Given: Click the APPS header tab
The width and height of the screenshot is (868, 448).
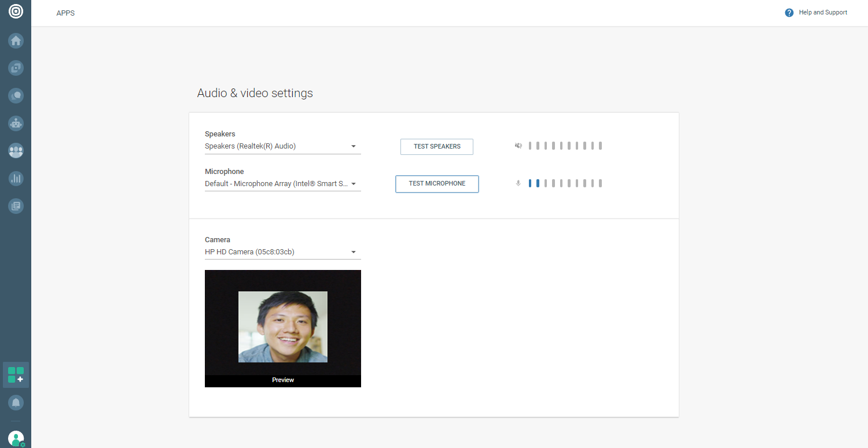Looking at the screenshot, I should point(65,13).
